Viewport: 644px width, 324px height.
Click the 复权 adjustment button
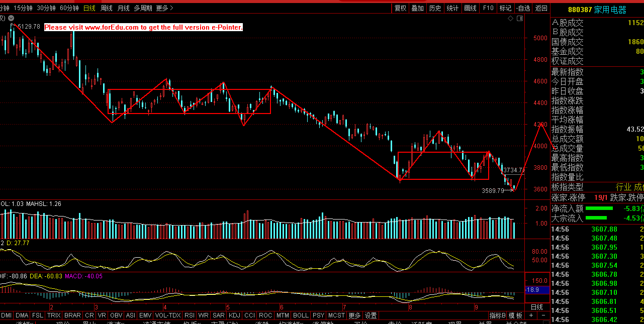tap(400, 8)
